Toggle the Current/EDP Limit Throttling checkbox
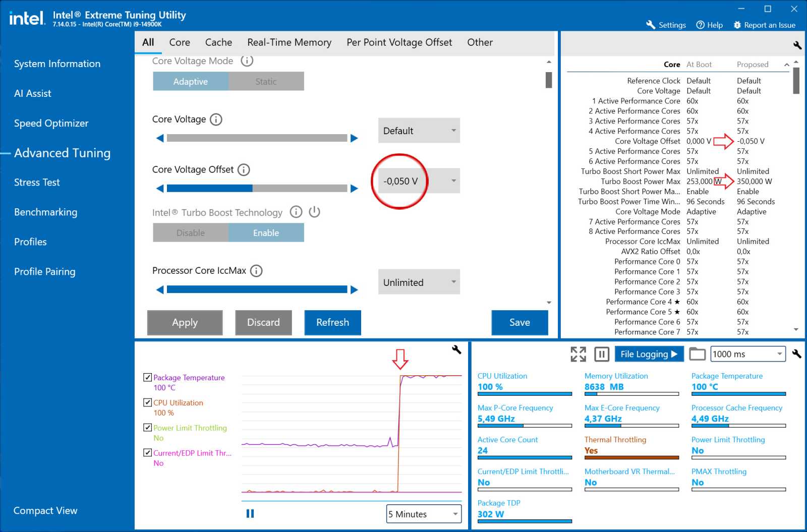Viewport: 807px width, 532px height. point(148,453)
